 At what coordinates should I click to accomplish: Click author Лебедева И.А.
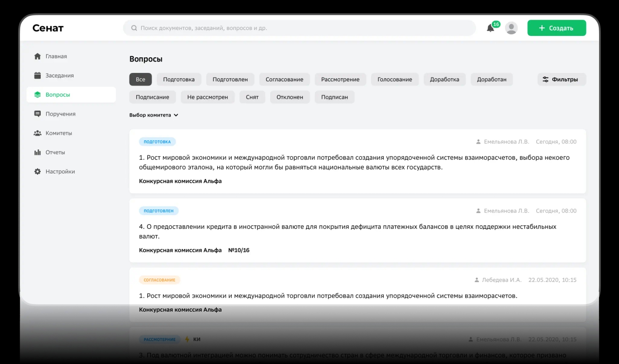[x=502, y=280]
